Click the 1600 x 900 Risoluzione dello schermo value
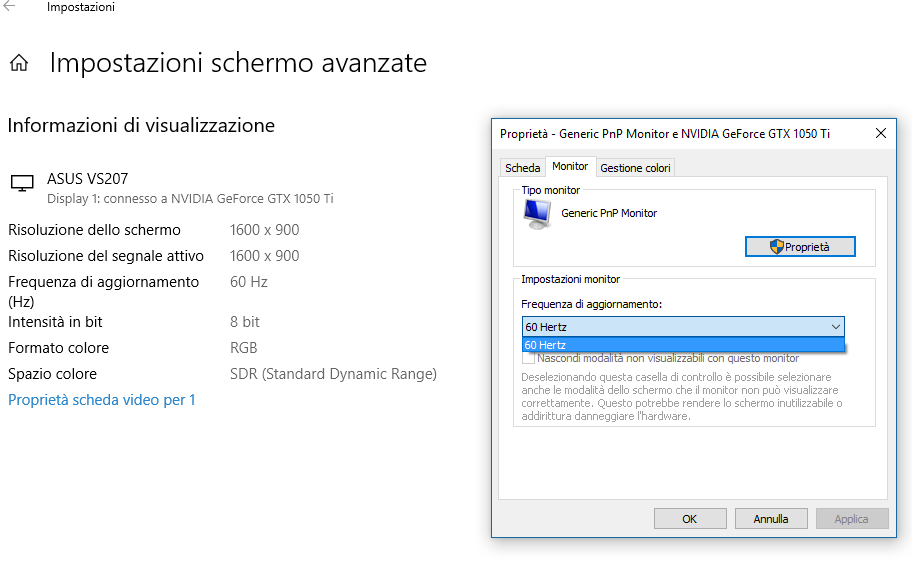The width and height of the screenshot is (912, 565). pos(265,230)
